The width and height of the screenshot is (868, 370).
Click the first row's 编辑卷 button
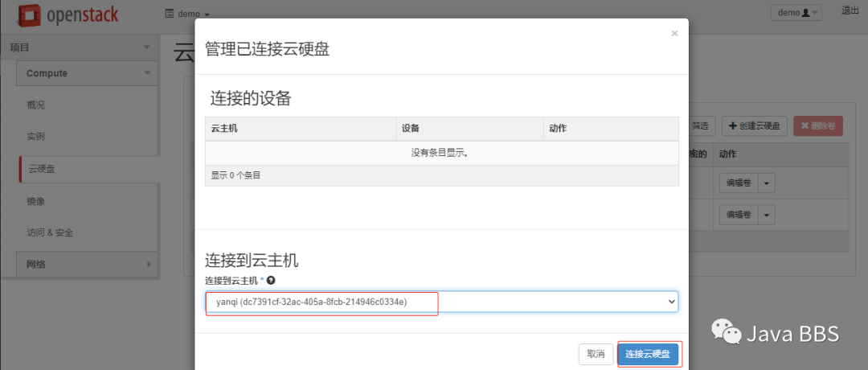739,183
